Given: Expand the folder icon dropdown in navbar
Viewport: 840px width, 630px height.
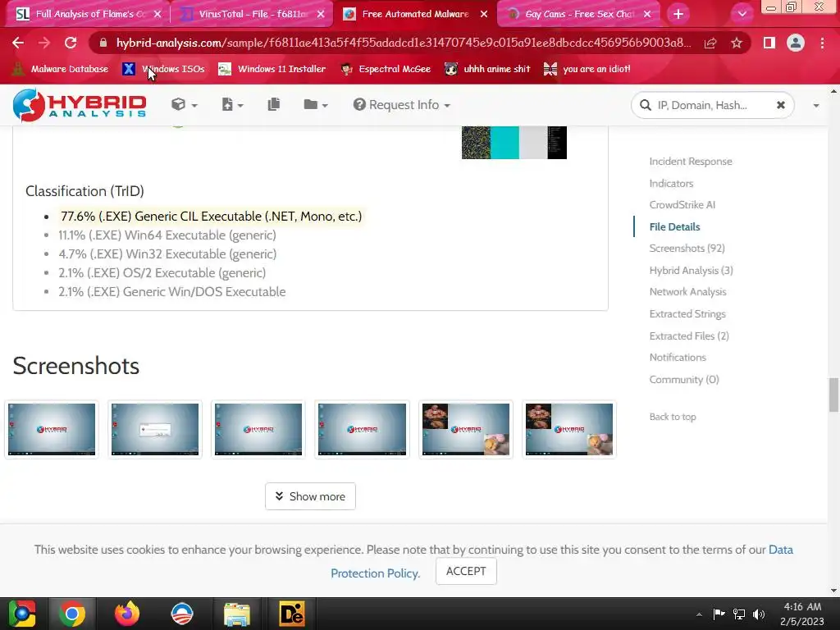Looking at the screenshot, I should [316, 105].
